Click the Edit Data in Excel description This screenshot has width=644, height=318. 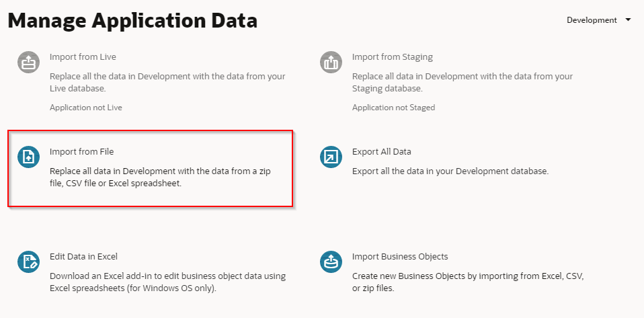tap(167, 282)
